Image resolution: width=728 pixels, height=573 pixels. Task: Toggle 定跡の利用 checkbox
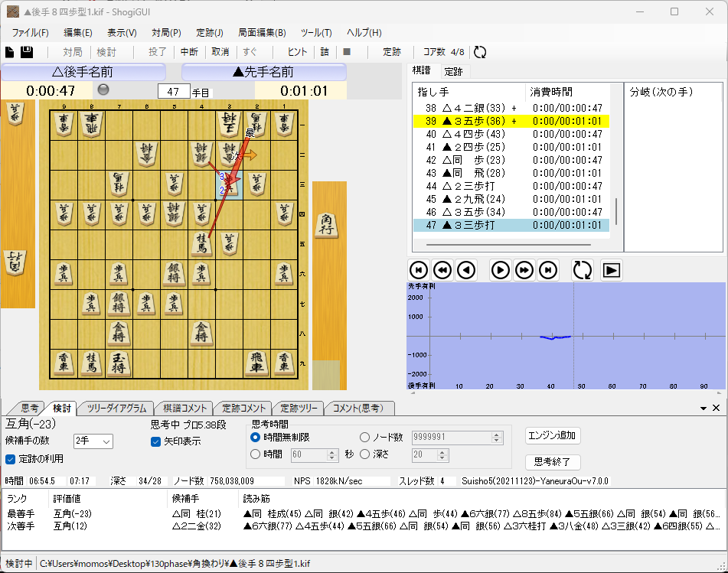[x=10, y=459]
